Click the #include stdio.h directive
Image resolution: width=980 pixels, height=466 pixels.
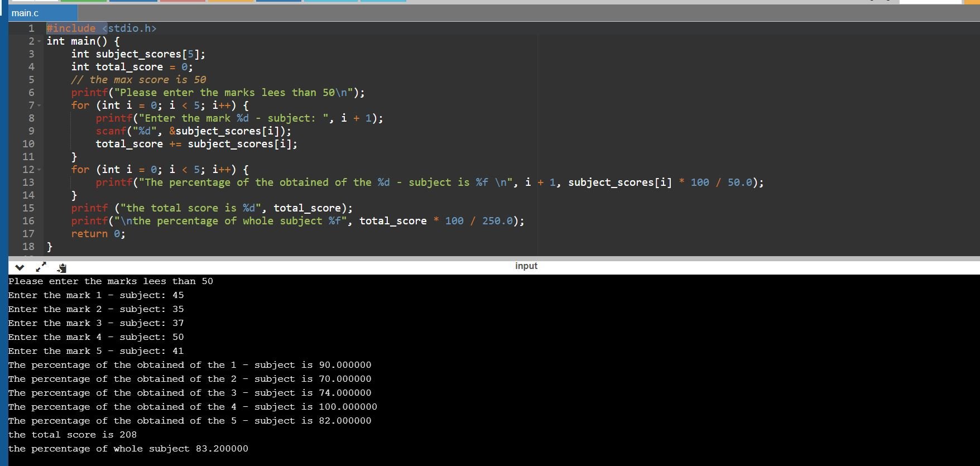point(101,28)
